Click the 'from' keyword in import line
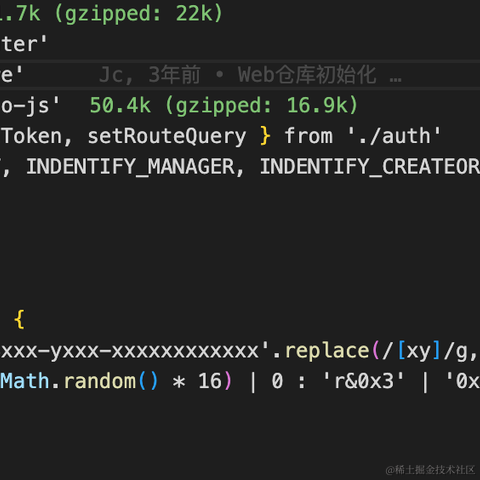 click(x=309, y=136)
